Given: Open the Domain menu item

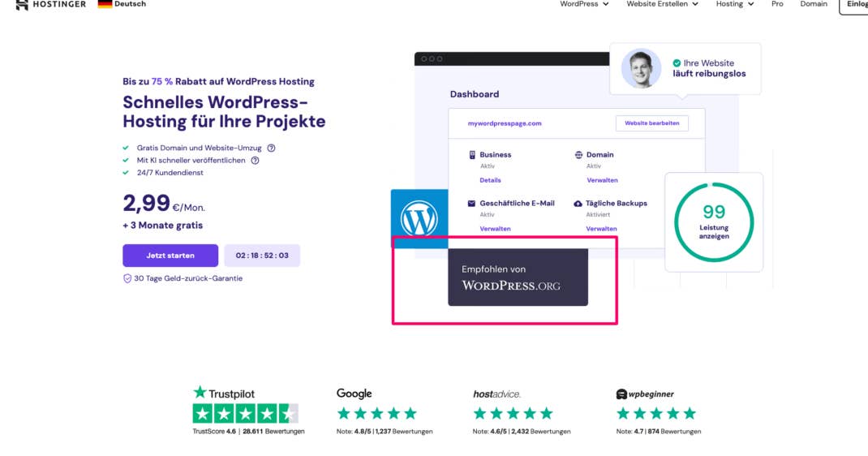Looking at the screenshot, I should tap(813, 4).
